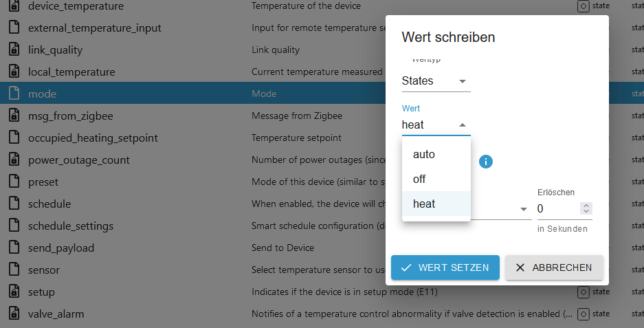Click the state icon in the setup row
Viewport: 644px width, 328px height.
tap(584, 292)
